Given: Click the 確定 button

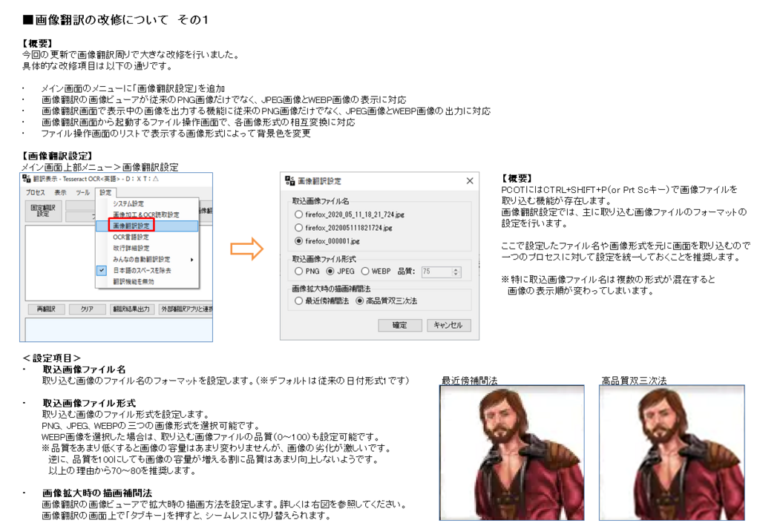Looking at the screenshot, I should pyautogui.click(x=400, y=325).
